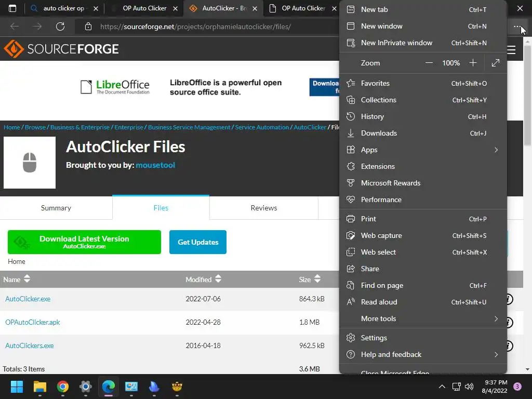Open Performance menu entry

423,199
